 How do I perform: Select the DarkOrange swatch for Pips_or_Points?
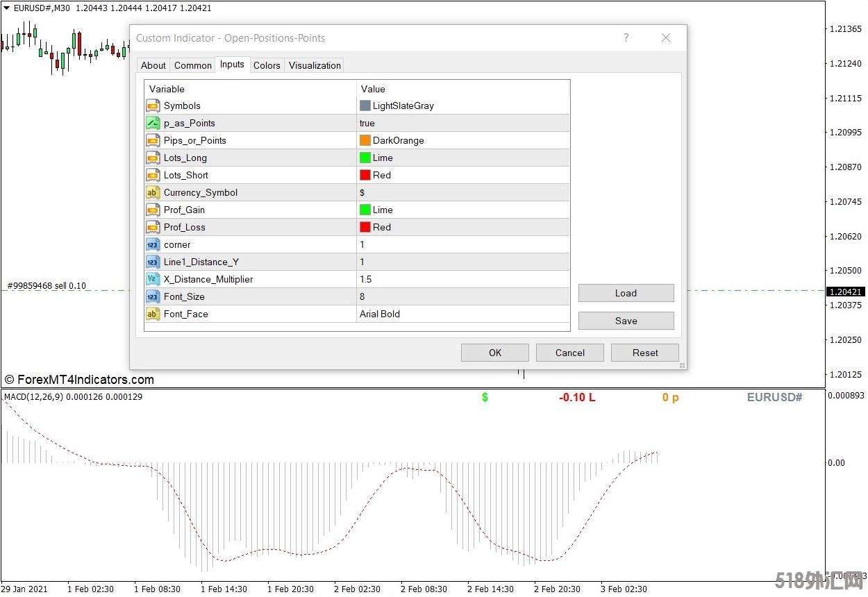click(x=365, y=140)
